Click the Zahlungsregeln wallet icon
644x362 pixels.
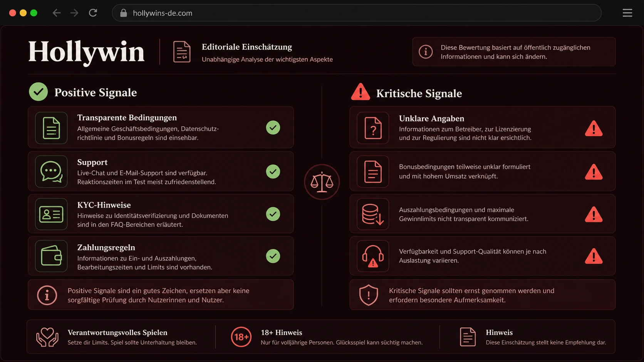(51, 256)
